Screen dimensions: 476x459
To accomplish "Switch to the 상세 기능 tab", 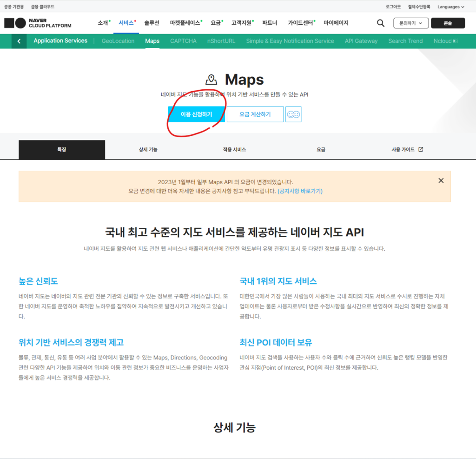I will [148, 149].
